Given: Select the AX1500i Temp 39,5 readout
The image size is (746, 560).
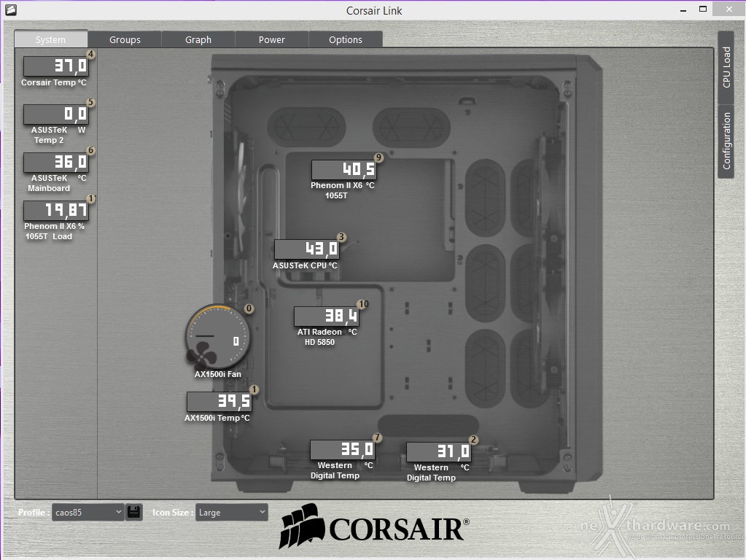Looking at the screenshot, I should [x=219, y=402].
